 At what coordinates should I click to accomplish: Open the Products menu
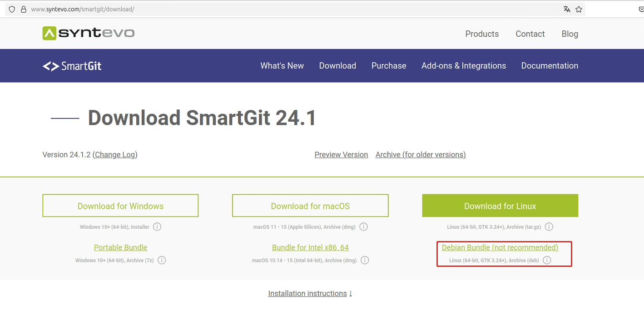pos(482,34)
